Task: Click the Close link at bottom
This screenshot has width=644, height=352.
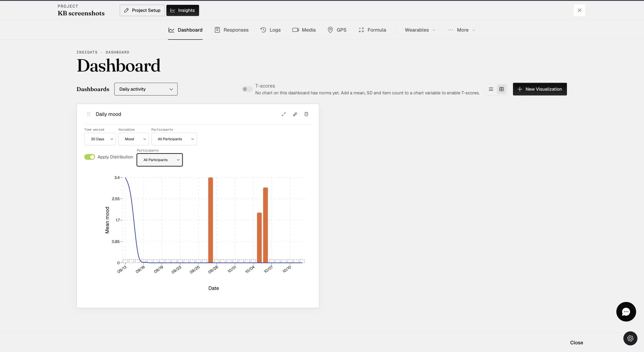Action: tap(576, 343)
